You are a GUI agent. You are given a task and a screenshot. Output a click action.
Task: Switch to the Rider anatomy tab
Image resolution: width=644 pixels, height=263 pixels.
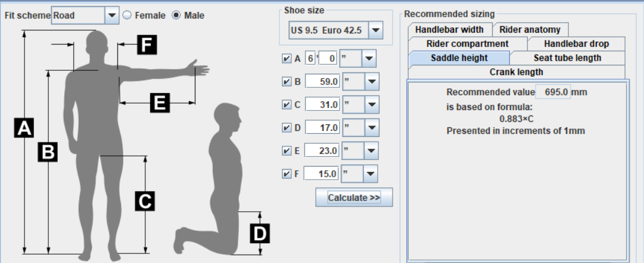[x=530, y=30]
